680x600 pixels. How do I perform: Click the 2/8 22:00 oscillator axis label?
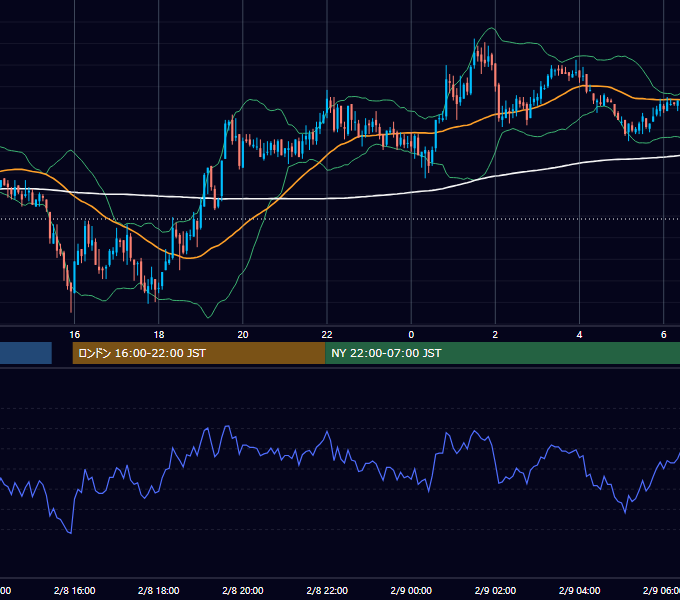coord(327,590)
